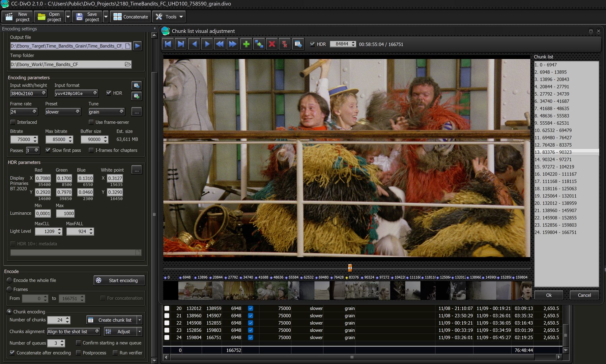This screenshot has width=606, height=364.
Task: Browse Temp folder with folder icon
Action: (x=128, y=64)
